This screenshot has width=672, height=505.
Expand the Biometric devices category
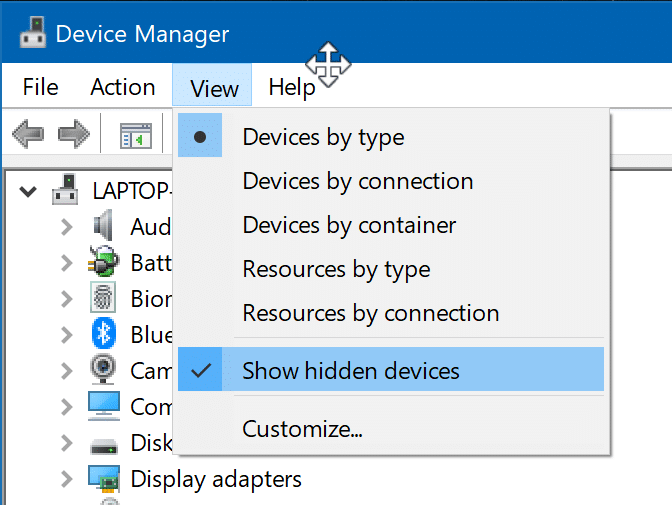pos(67,299)
